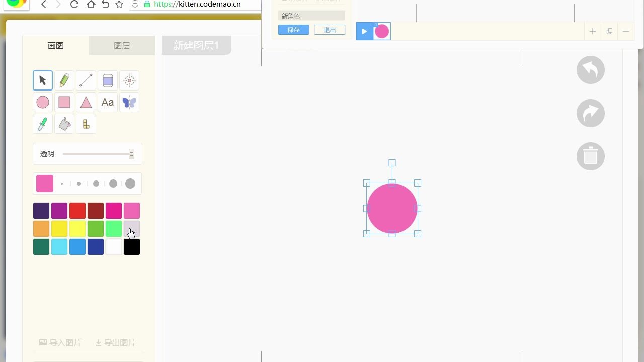Edit the 新角色 name field
Viewport: 644px width, 362px height.
click(x=311, y=16)
